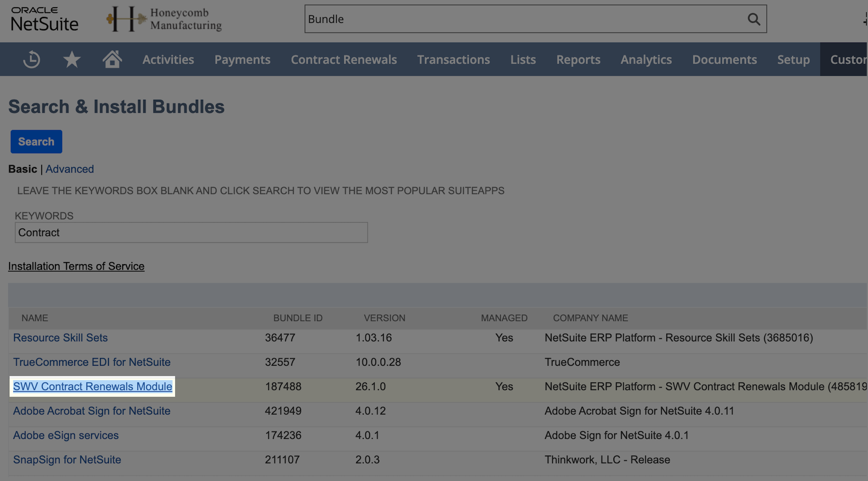Select the Basic search mode label
Screen dimensions: 868x481
click(23, 169)
